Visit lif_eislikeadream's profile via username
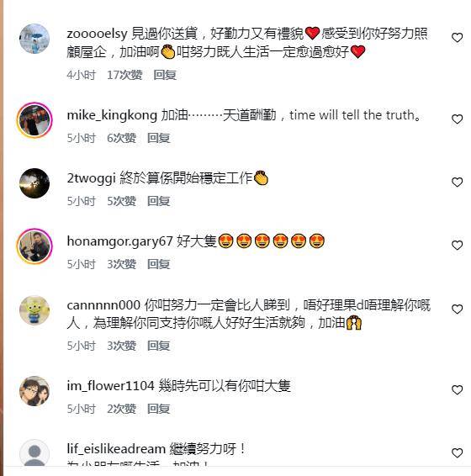This screenshot has width=471, height=476. coord(116,449)
